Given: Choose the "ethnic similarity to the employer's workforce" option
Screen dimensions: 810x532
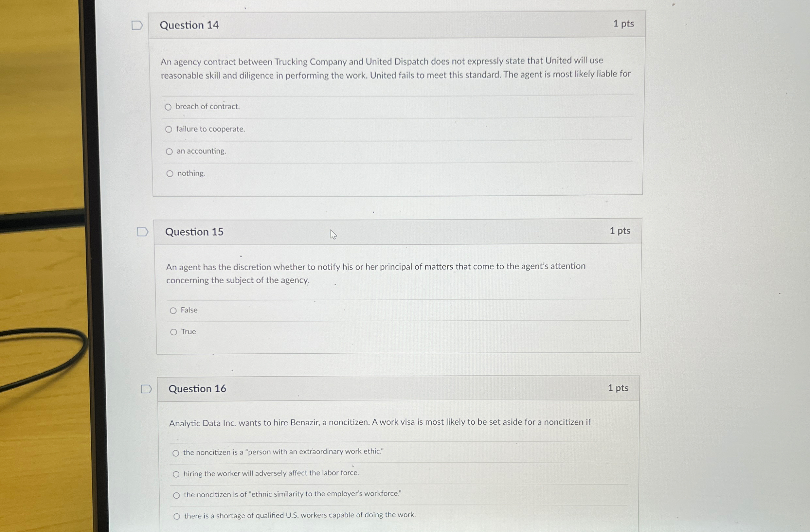Looking at the screenshot, I should pos(177,495).
